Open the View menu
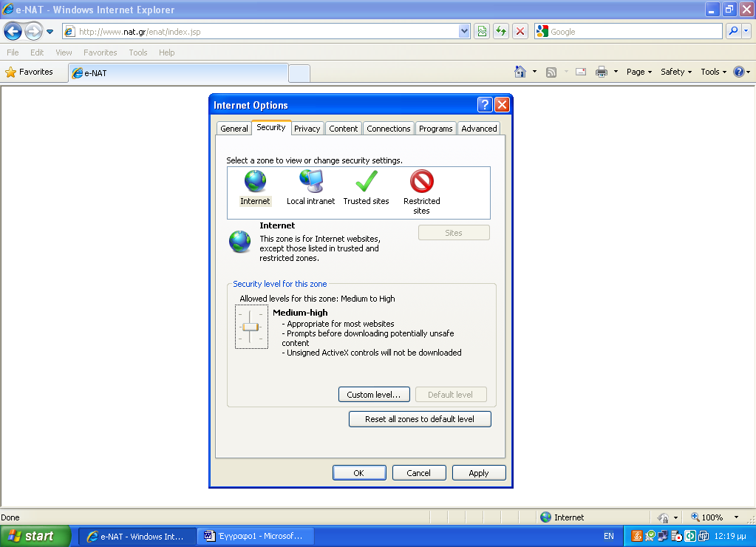This screenshot has width=756, height=547. 64,52
